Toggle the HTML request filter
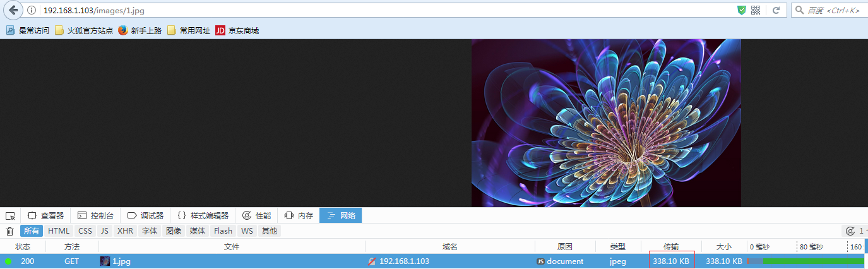 click(59, 231)
